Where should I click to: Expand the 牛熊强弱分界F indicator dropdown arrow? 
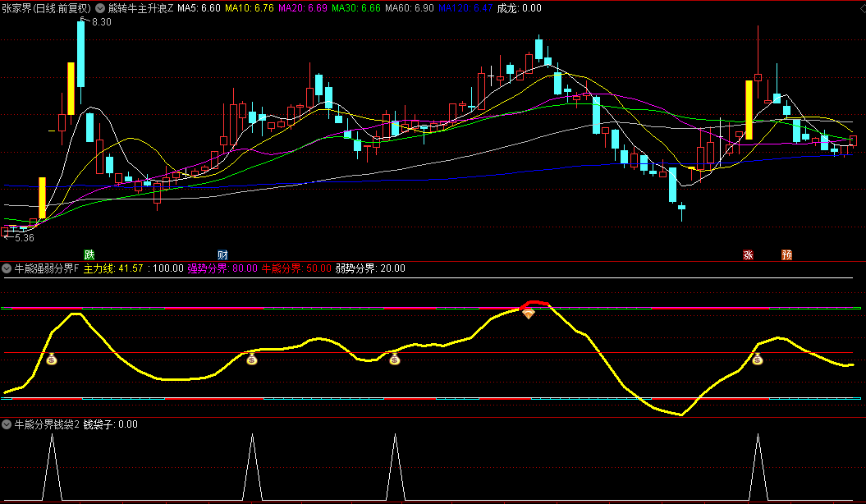pyautogui.click(x=7, y=268)
